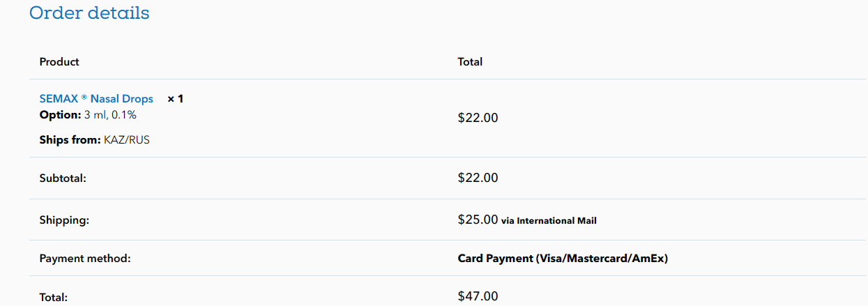Image resolution: width=868 pixels, height=306 pixels.
Task: Click the product quantity × 1 text
Action: pyautogui.click(x=176, y=99)
